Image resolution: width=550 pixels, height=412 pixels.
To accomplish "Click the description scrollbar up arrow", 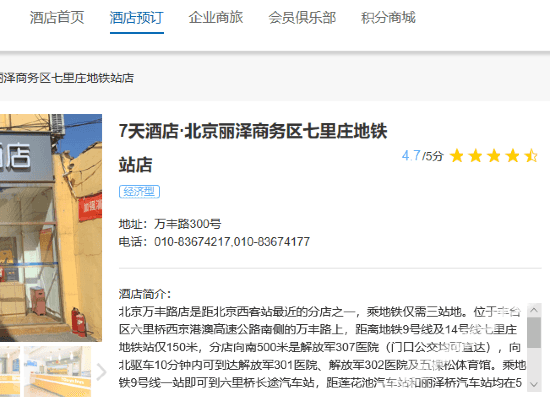I will (x=534, y=310).
